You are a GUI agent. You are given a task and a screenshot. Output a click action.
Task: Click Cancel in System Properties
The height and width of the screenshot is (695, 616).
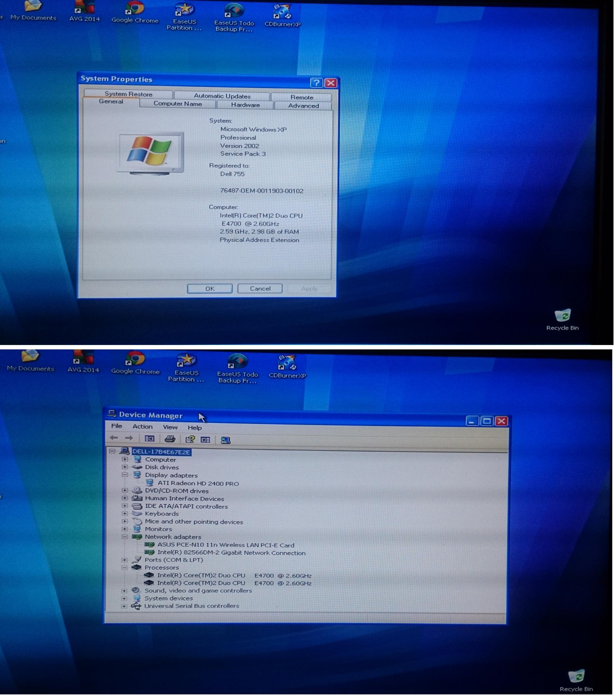(260, 288)
